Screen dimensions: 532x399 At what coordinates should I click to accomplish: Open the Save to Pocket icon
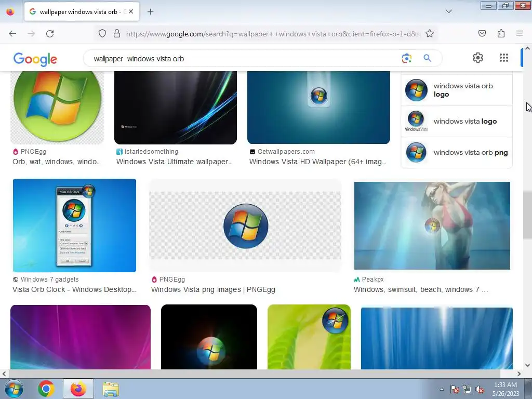482,33
